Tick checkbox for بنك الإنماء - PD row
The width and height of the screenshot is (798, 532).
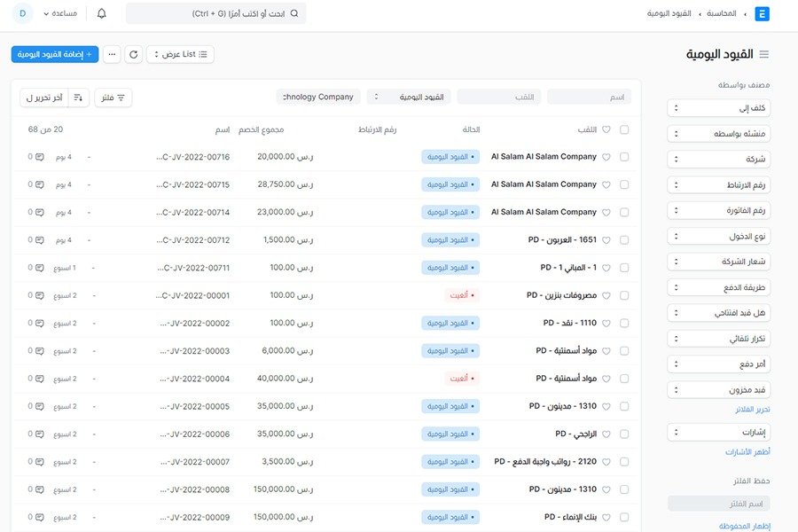pos(624,517)
